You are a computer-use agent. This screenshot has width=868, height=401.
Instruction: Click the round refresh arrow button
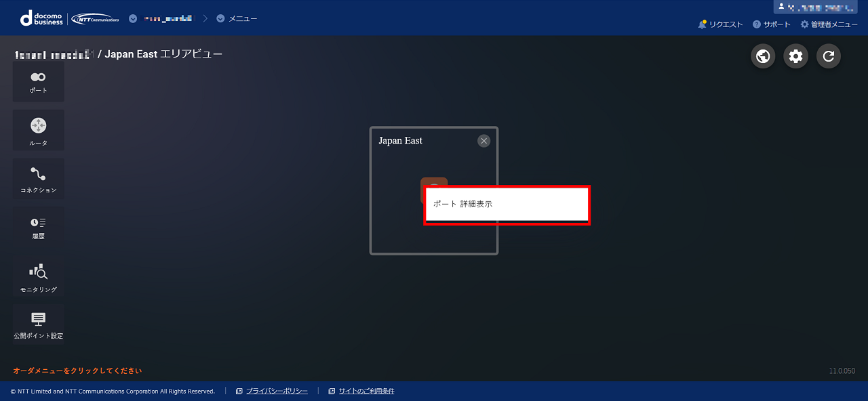[828, 56]
